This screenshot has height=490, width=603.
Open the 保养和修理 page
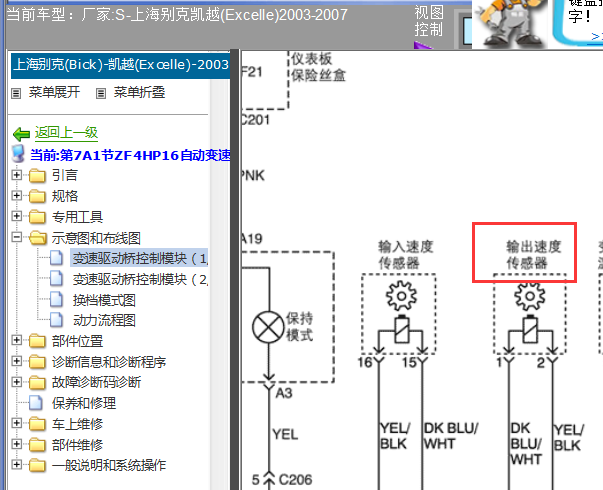pyautogui.click(x=84, y=403)
